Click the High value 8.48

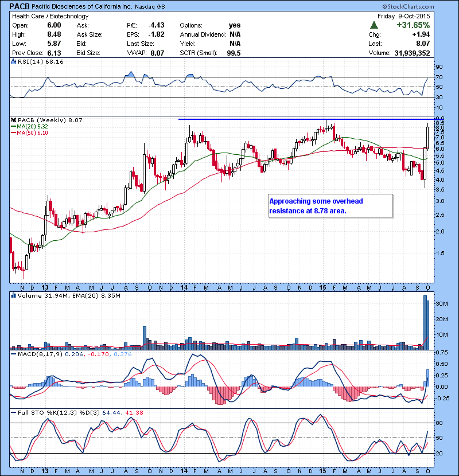pos(54,34)
